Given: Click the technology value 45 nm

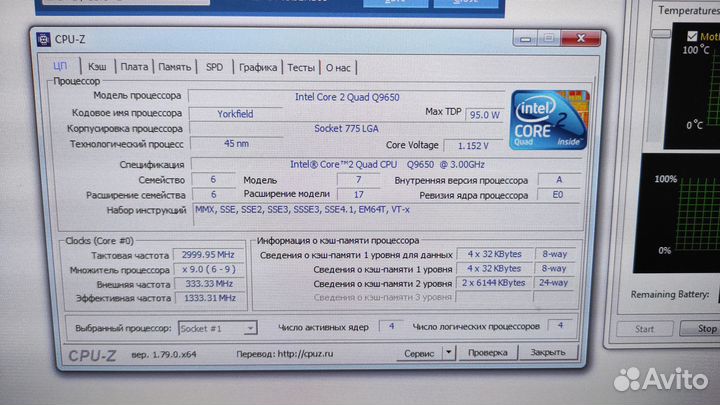Looking at the screenshot, I should [236, 144].
